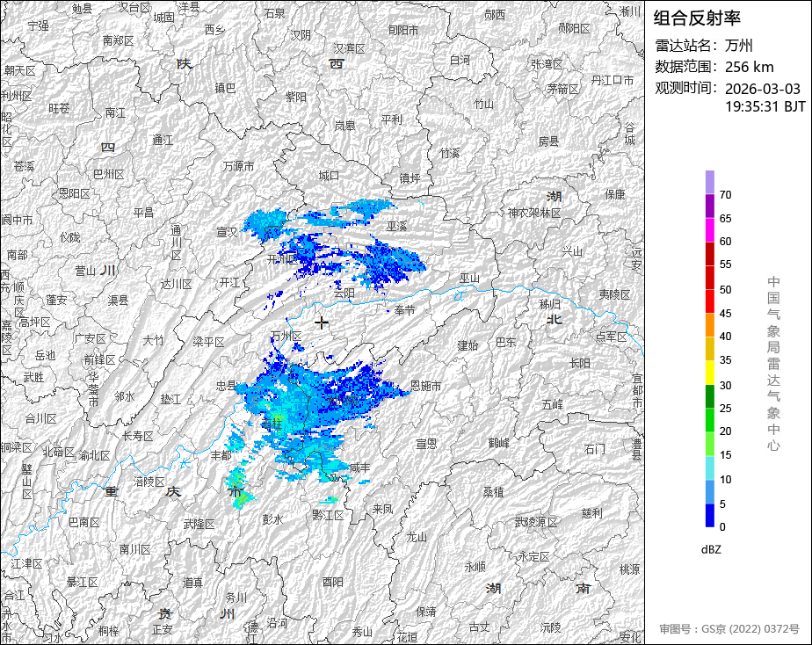Select the orange 40–45 dBZ legend swatch
812x645 pixels.
click(709, 325)
